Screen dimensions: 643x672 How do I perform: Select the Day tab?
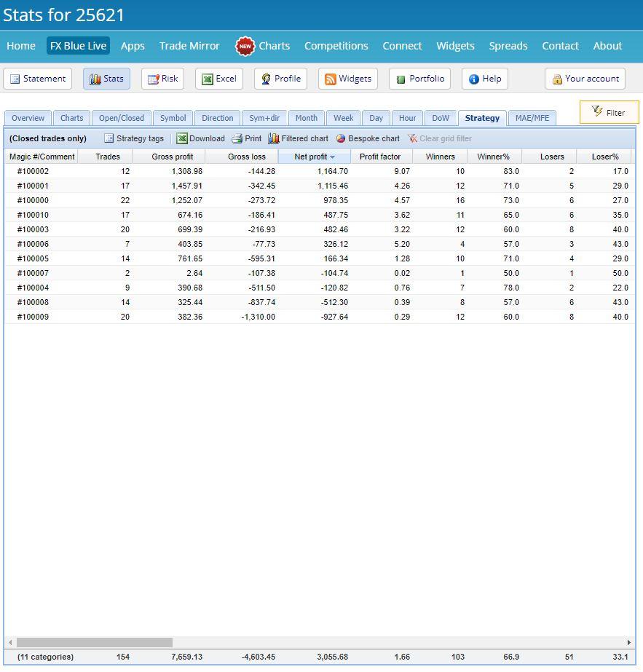[x=376, y=118]
